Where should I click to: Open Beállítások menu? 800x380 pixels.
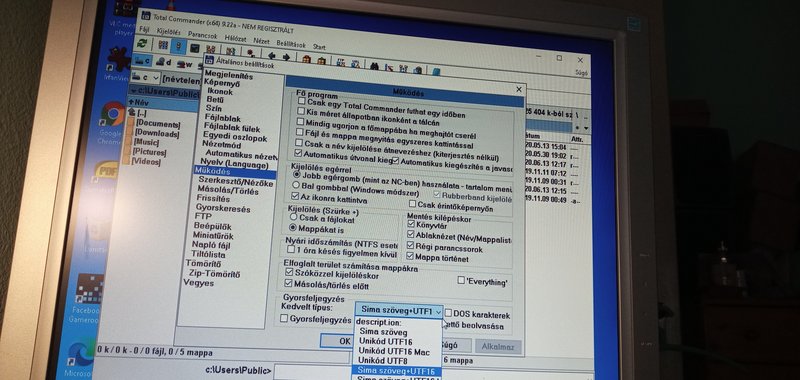(291, 44)
